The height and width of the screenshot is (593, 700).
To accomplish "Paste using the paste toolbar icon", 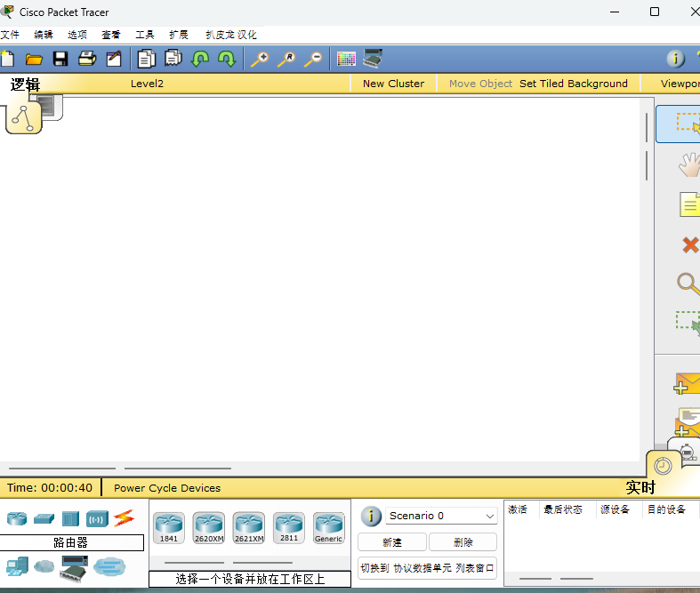I will tap(173, 58).
